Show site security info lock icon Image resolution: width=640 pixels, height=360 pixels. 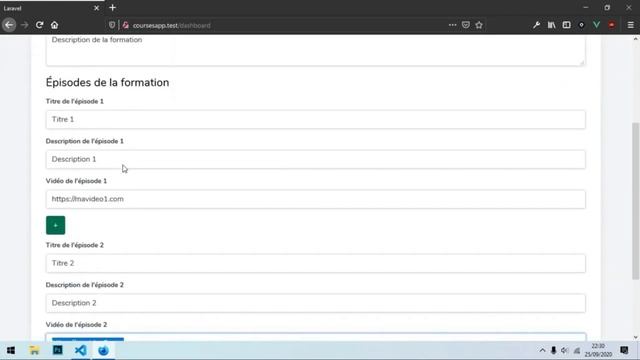(126, 25)
